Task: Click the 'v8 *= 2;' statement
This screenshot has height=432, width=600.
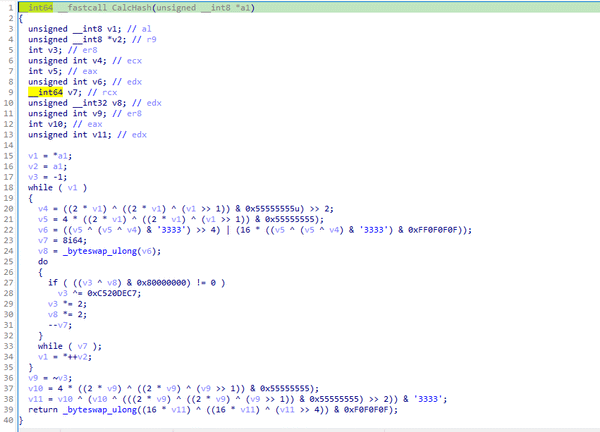Action: tap(67, 315)
